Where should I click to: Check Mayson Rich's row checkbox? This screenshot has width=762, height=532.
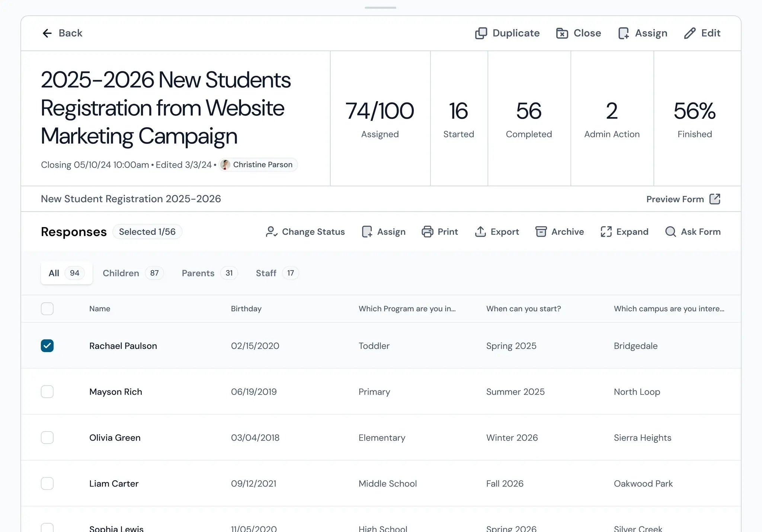[47, 392]
